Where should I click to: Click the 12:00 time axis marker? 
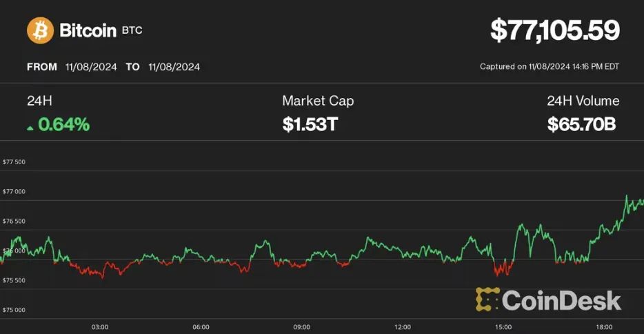tap(403, 327)
